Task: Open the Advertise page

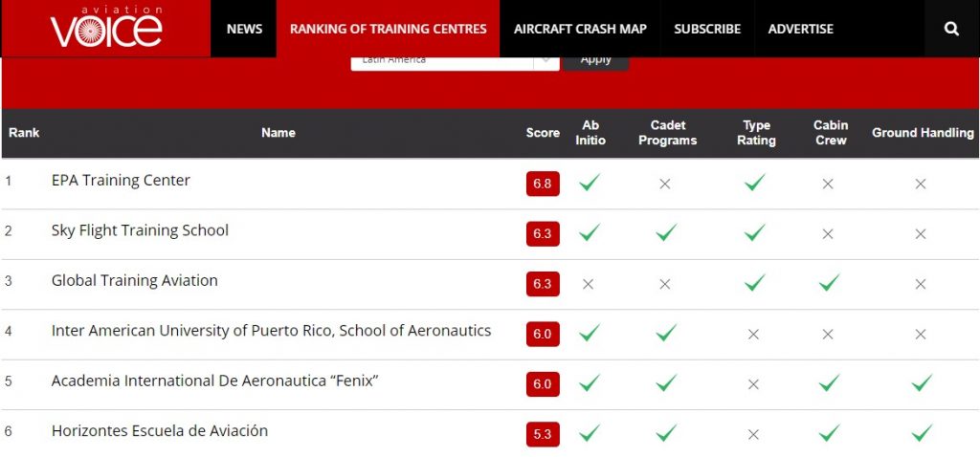Action: pos(801,29)
